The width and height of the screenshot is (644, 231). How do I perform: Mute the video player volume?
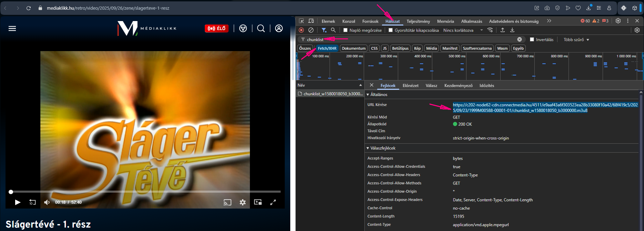click(x=47, y=202)
